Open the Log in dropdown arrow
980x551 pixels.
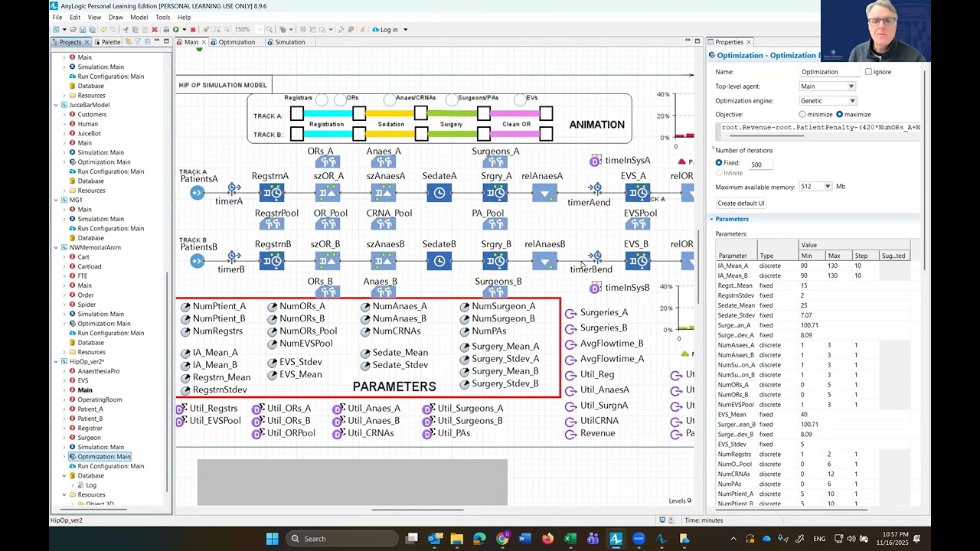click(405, 30)
